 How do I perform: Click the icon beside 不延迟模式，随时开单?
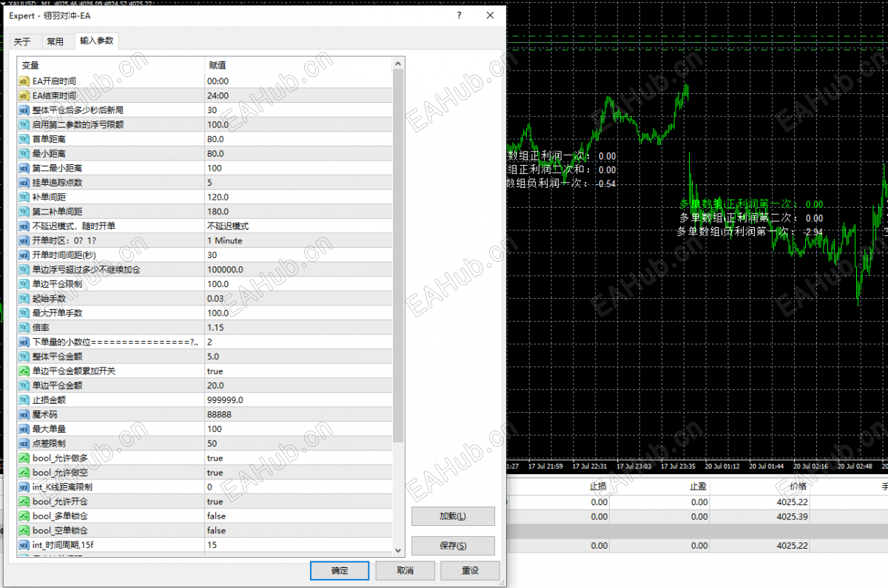tap(24, 226)
